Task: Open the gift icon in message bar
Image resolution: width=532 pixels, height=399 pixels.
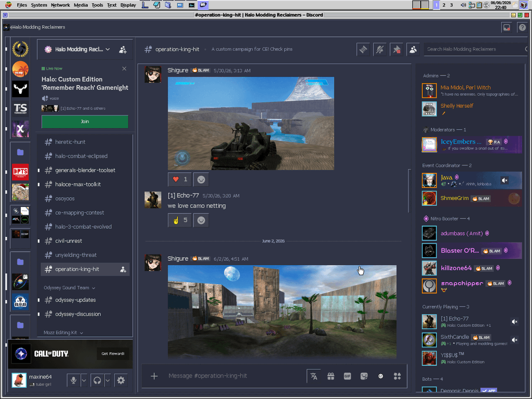Action: click(x=331, y=376)
